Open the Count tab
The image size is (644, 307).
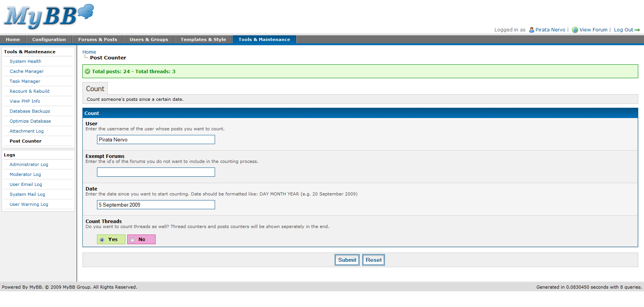tap(95, 89)
